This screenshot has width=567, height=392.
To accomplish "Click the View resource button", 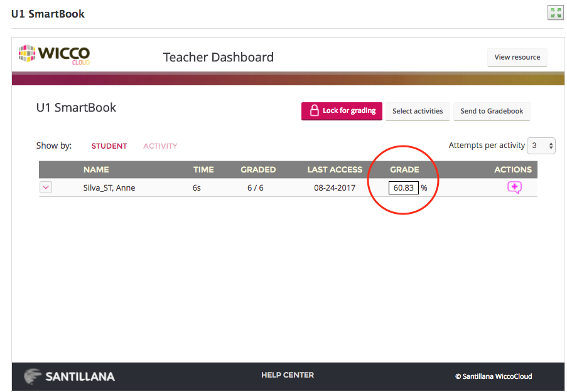I will tap(517, 58).
